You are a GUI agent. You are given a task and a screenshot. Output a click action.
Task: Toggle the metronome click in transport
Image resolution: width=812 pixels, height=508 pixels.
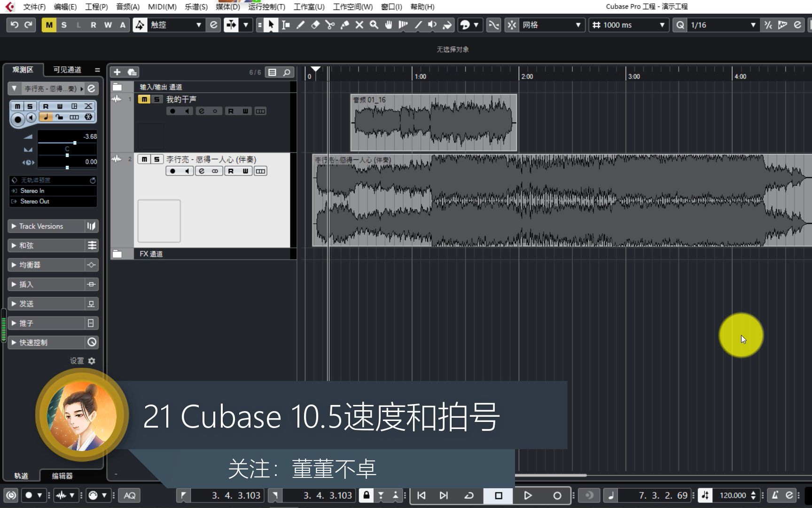click(775, 495)
